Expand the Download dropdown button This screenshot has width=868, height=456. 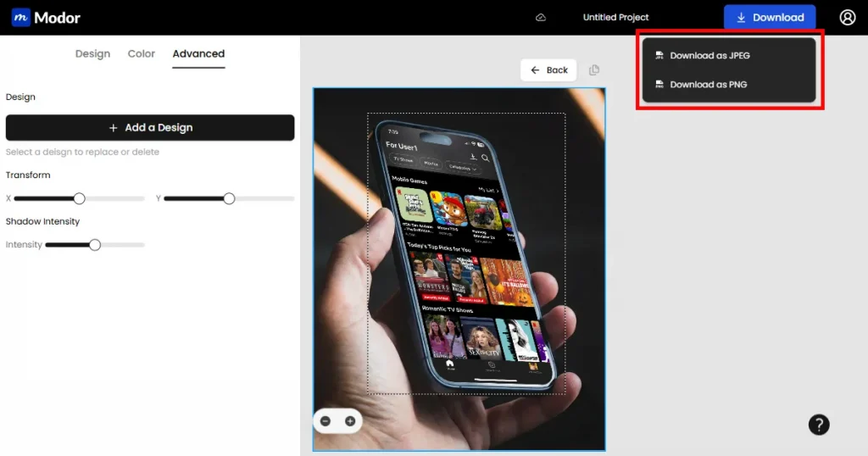point(770,17)
